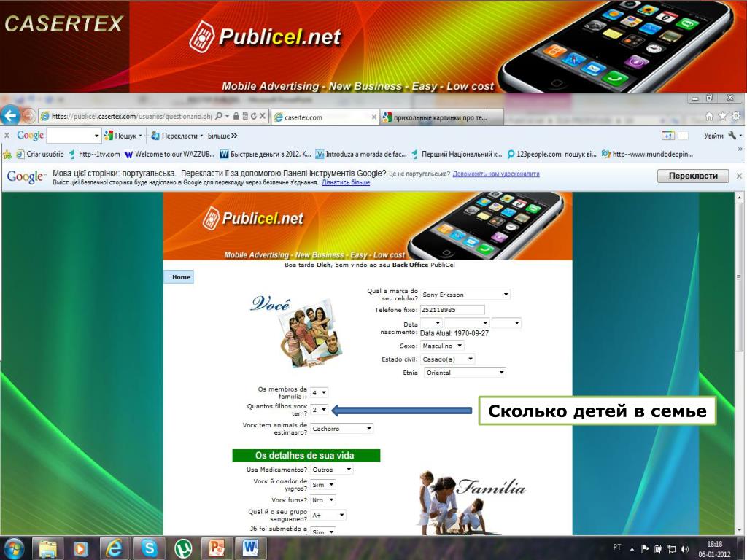This screenshot has width=747, height=560.
Task: Click the address bar search magnifier icon
Action: pyautogui.click(x=219, y=116)
